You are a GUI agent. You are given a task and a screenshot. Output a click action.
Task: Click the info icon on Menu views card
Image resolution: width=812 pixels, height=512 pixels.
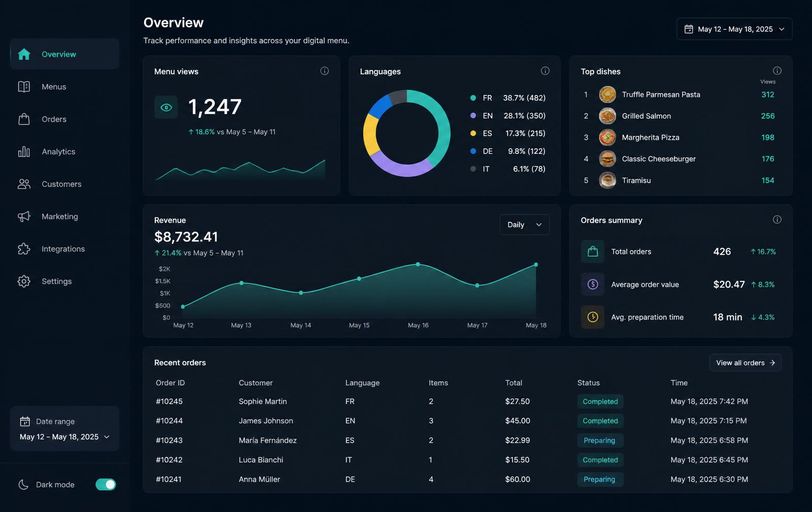[325, 71]
